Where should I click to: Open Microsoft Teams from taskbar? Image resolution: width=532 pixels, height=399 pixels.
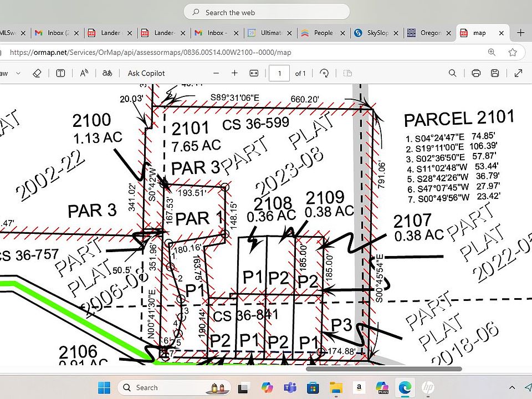coord(290,387)
